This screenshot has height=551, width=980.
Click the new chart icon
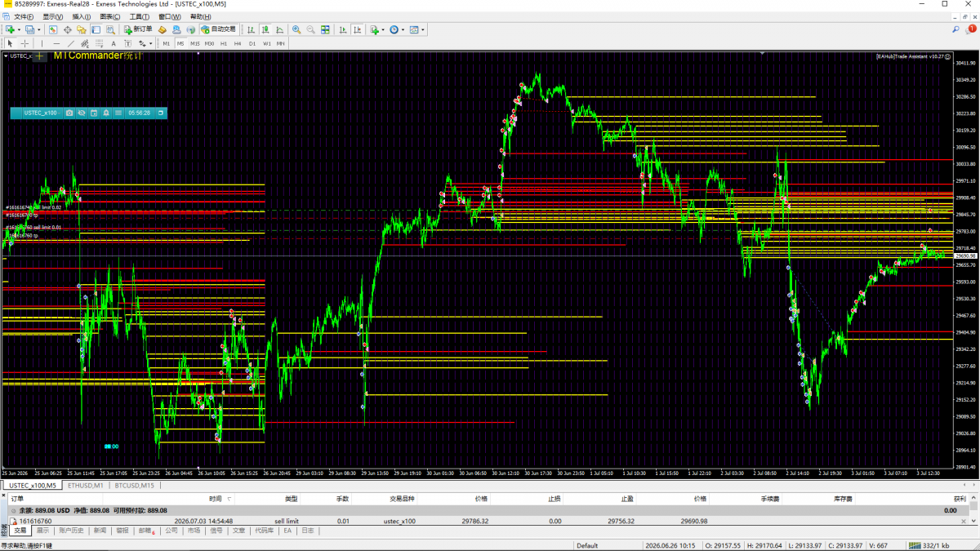pyautogui.click(x=9, y=29)
